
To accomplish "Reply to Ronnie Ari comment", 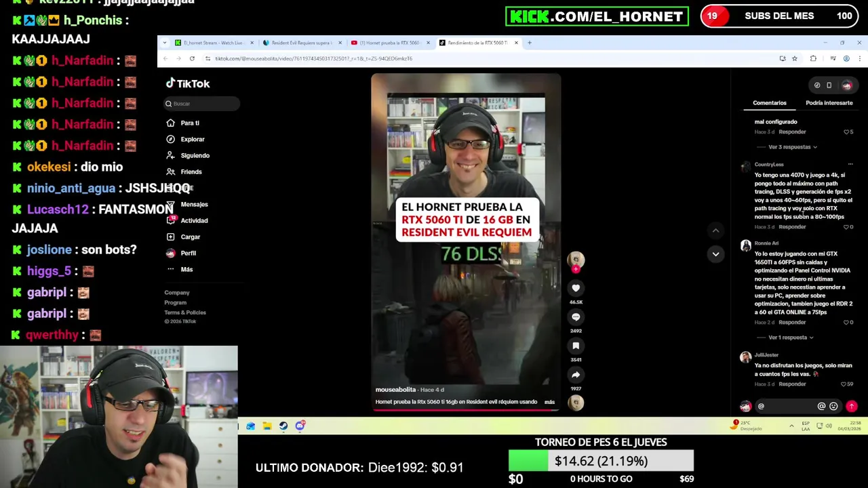I will 792,323.
